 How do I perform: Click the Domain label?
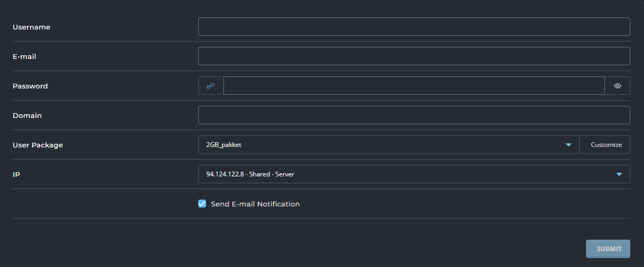[27, 115]
